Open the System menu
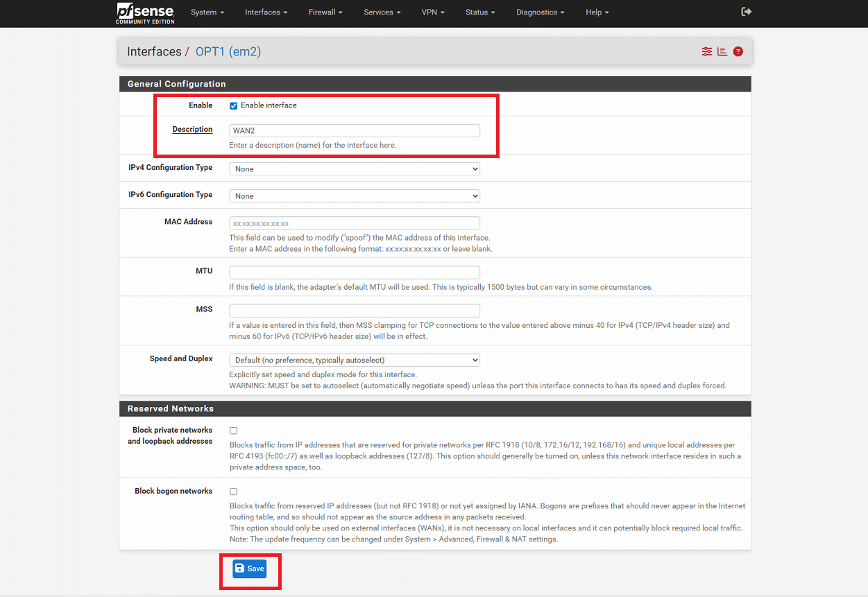This screenshot has height=597, width=868. pos(207,12)
